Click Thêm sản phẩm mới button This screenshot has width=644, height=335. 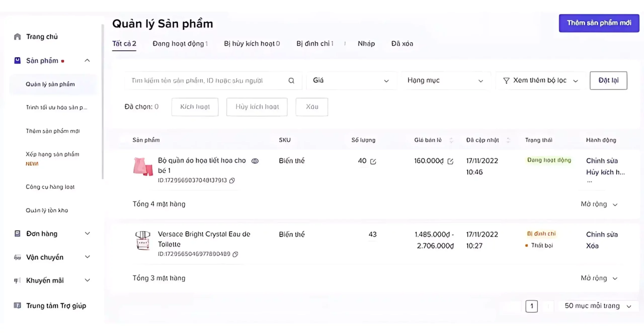(599, 23)
